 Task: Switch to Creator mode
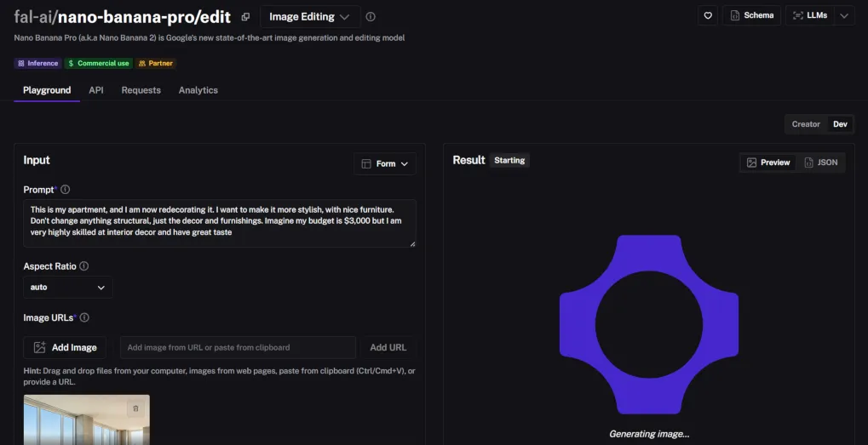tap(805, 124)
